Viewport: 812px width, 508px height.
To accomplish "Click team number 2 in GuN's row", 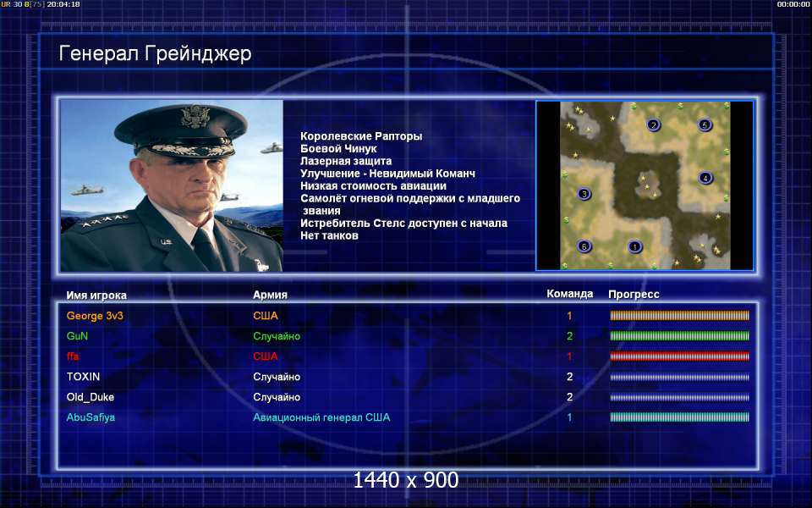I will pyautogui.click(x=569, y=336).
